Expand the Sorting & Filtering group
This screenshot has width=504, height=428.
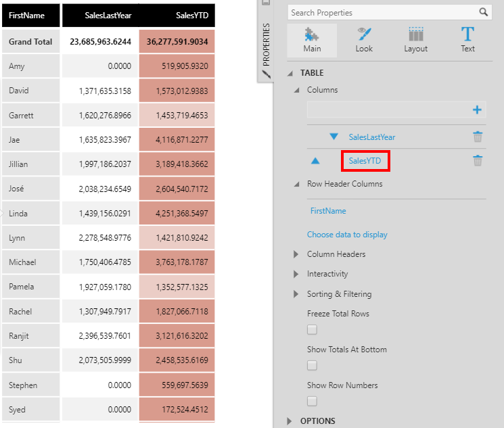(x=296, y=294)
